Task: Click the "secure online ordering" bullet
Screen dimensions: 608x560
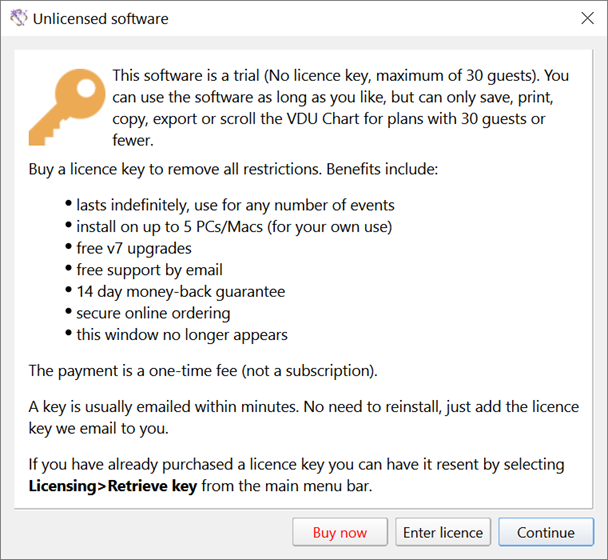Action: click(153, 313)
